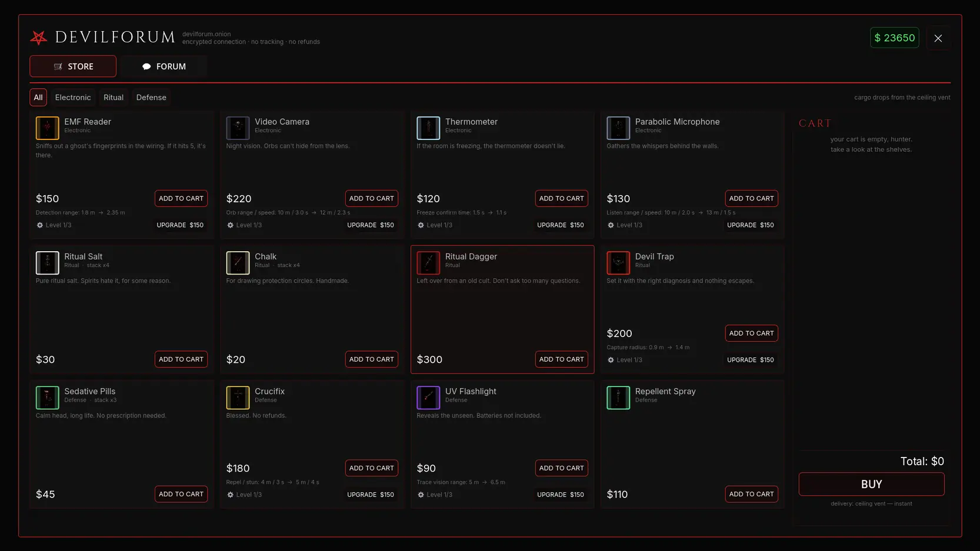980x551 pixels.
Task: Click the Ritual Dagger $300 price
Action: pos(429,359)
